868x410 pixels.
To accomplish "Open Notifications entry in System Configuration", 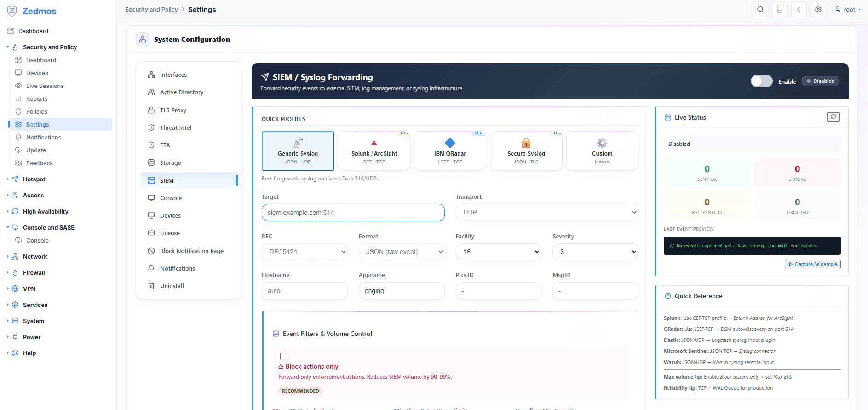I will click(189, 268).
